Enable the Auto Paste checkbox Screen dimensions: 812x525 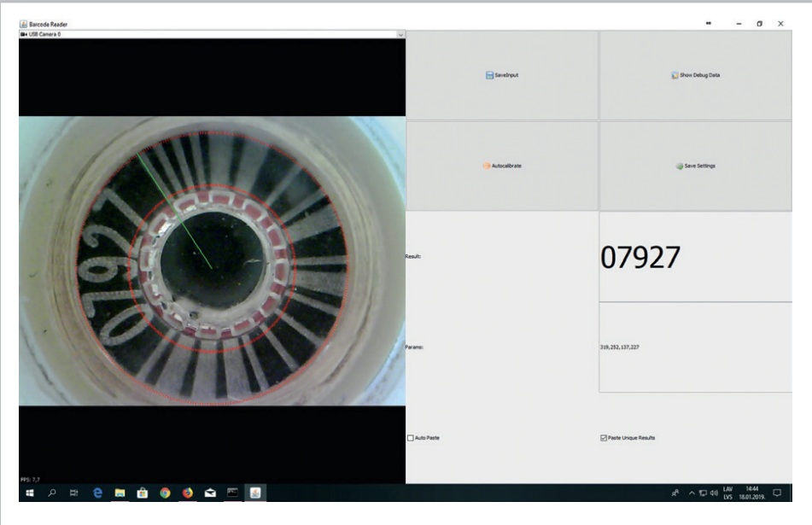pos(411,438)
